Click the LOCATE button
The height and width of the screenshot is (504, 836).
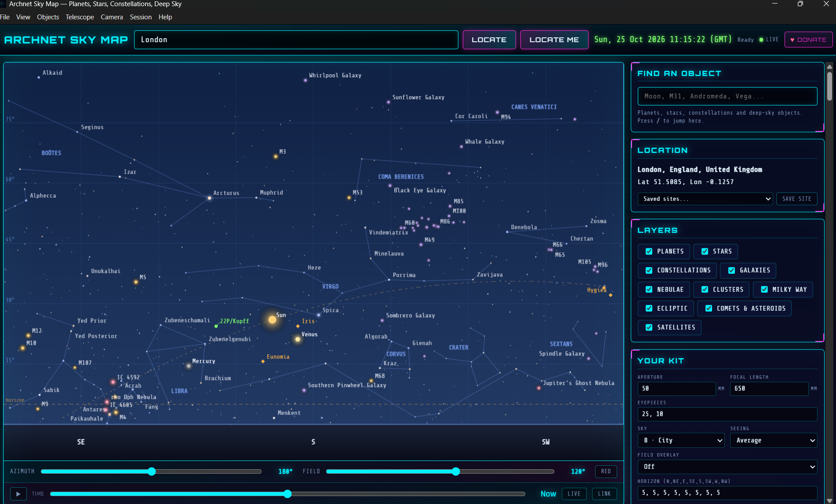[x=489, y=40]
